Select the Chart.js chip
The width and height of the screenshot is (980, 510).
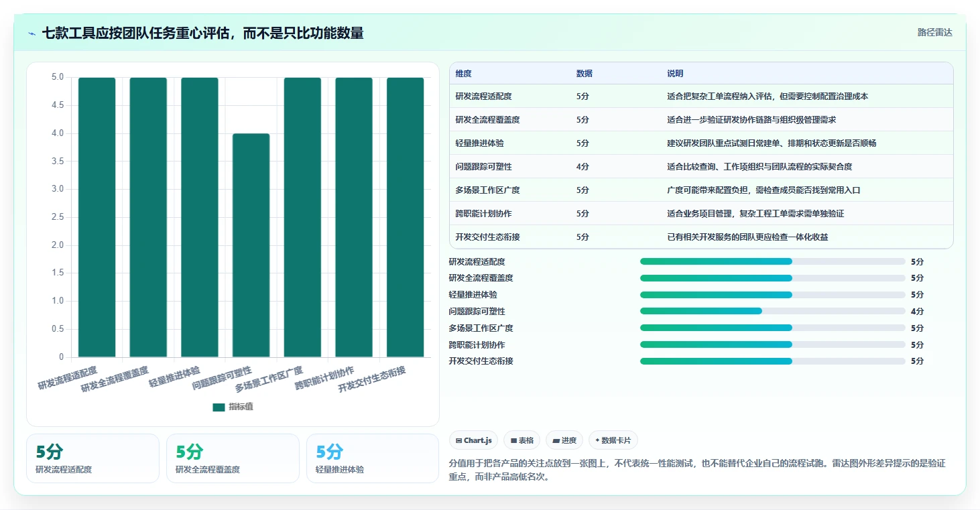(x=473, y=440)
